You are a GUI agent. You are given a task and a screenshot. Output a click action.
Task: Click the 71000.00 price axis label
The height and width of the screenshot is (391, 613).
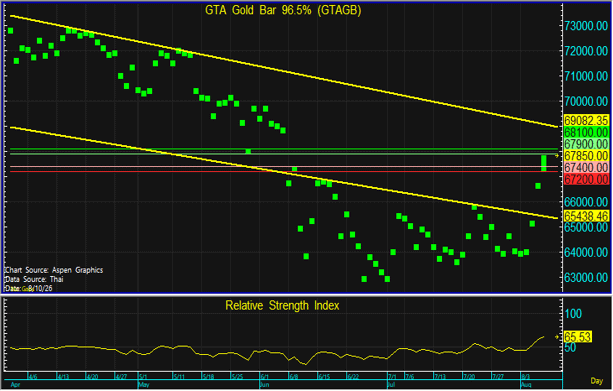coord(586,76)
